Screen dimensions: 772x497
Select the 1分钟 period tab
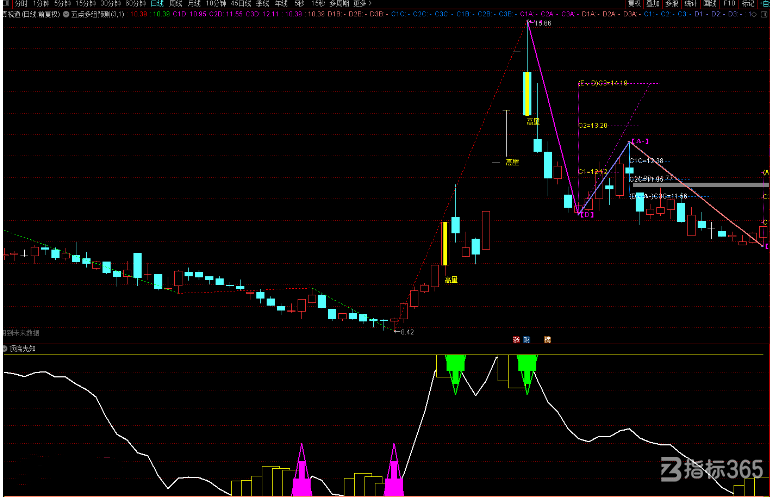41,3
